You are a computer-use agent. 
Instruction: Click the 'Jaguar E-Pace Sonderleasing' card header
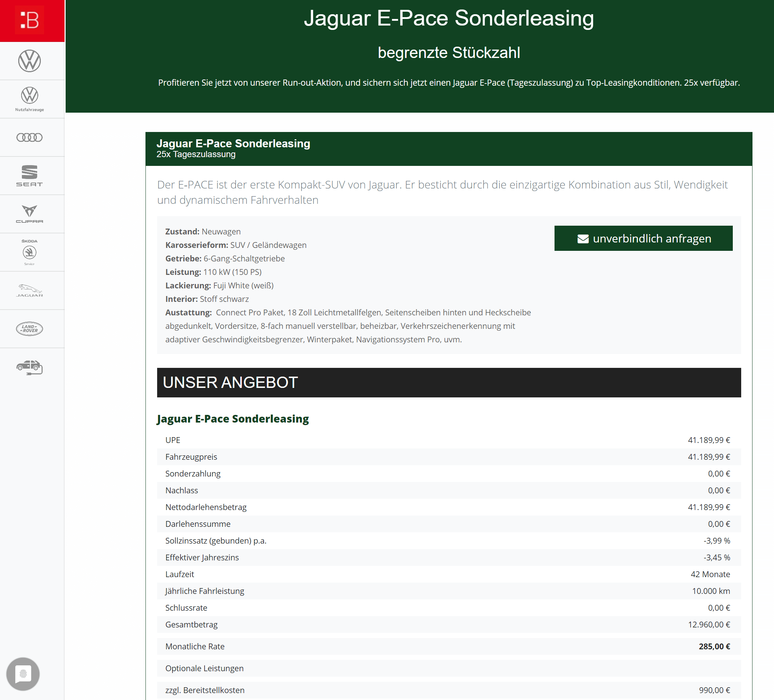tap(233, 143)
